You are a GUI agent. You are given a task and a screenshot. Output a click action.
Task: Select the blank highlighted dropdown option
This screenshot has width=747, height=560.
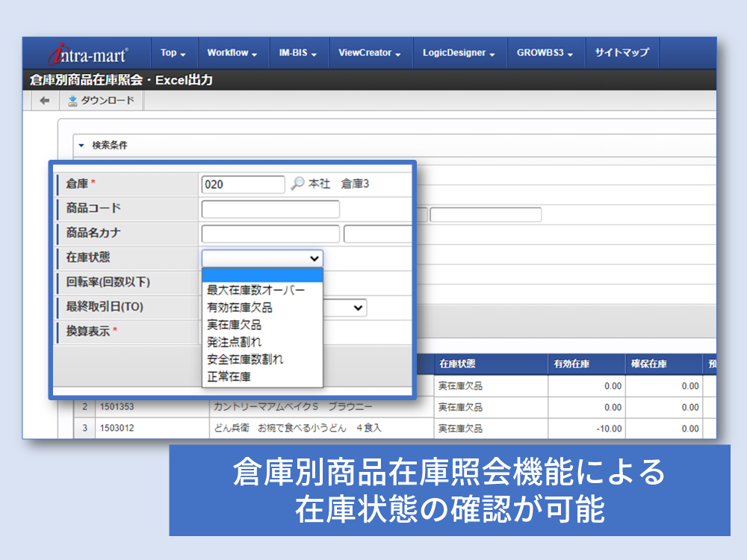tap(262, 276)
